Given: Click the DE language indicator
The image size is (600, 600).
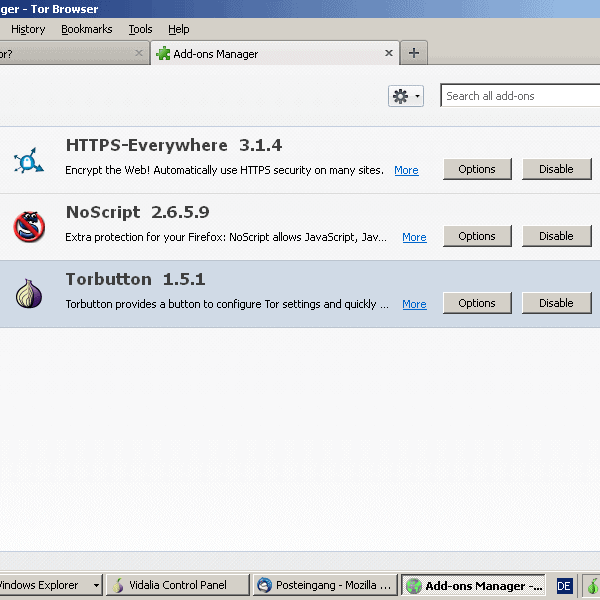Looking at the screenshot, I should (x=564, y=586).
